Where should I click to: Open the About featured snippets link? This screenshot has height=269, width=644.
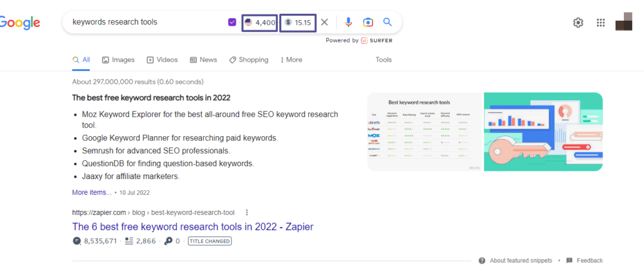[x=521, y=260]
